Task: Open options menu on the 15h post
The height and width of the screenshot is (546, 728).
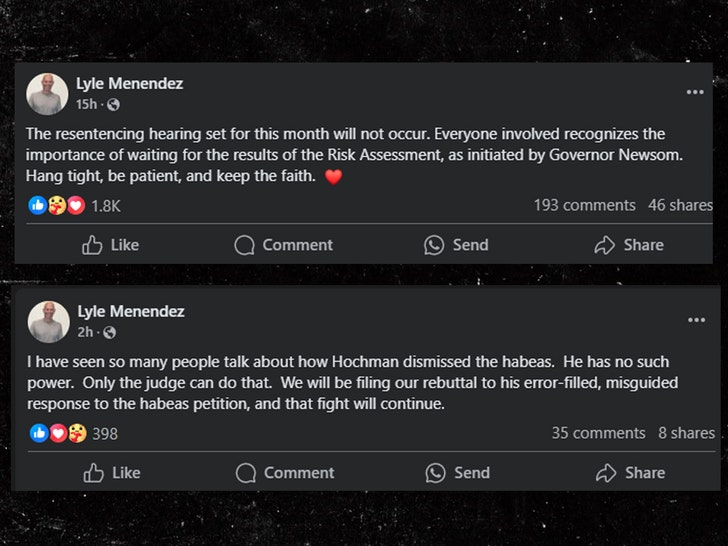Action: 695,92
